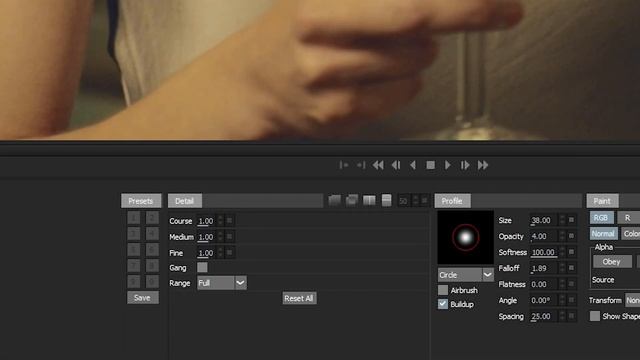Open the Range dropdown showing Full
640x360 pixels.
pyautogui.click(x=222, y=283)
